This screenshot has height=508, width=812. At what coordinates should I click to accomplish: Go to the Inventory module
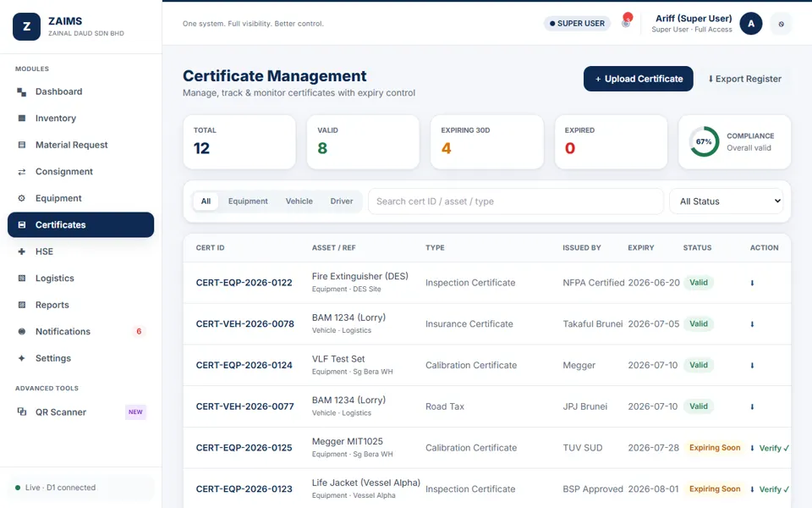(81, 119)
